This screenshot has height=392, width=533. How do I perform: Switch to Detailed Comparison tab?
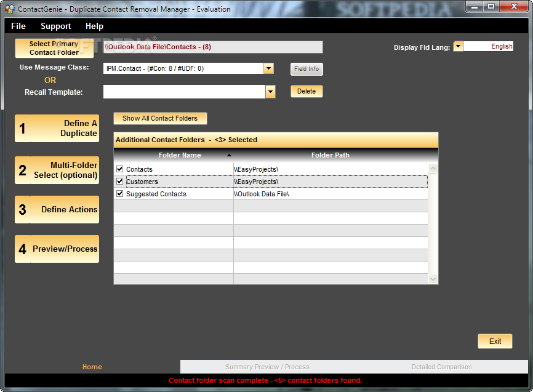[441, 367]
